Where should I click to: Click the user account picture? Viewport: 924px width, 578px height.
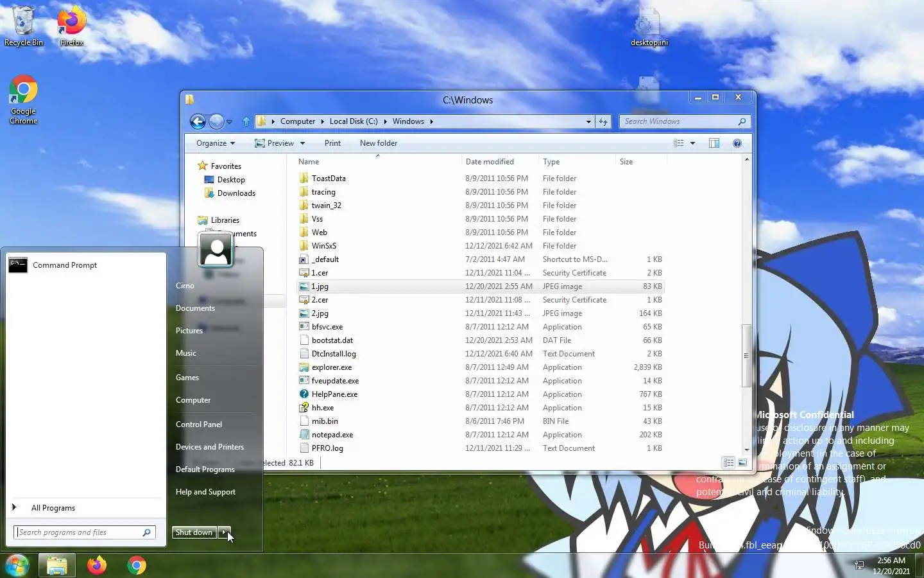point(216,249)
